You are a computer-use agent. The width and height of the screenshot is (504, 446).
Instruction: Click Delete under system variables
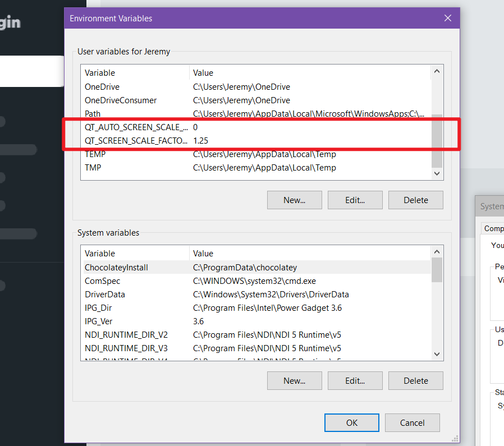click(416, 381)
